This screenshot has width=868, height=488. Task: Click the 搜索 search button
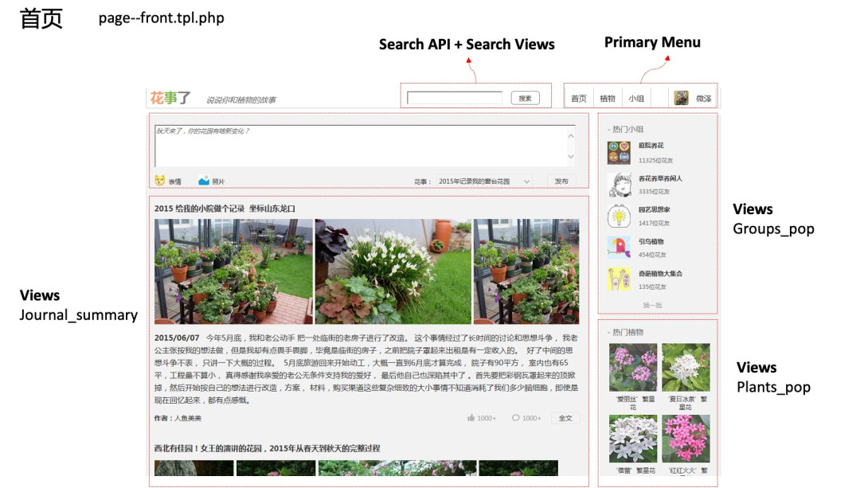coord(525,99)
